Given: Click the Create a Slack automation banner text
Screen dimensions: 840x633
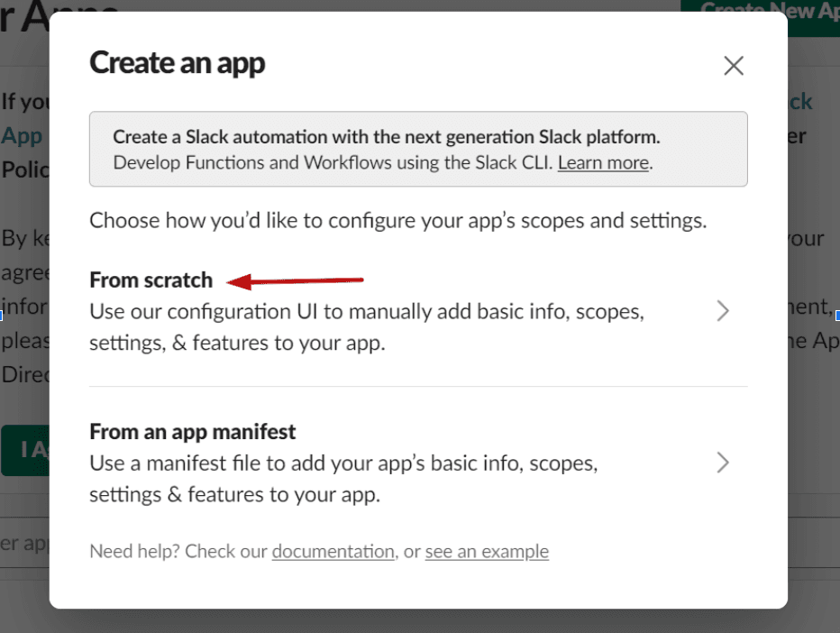Looking at the screenshot, I should (x=387, y=137).
